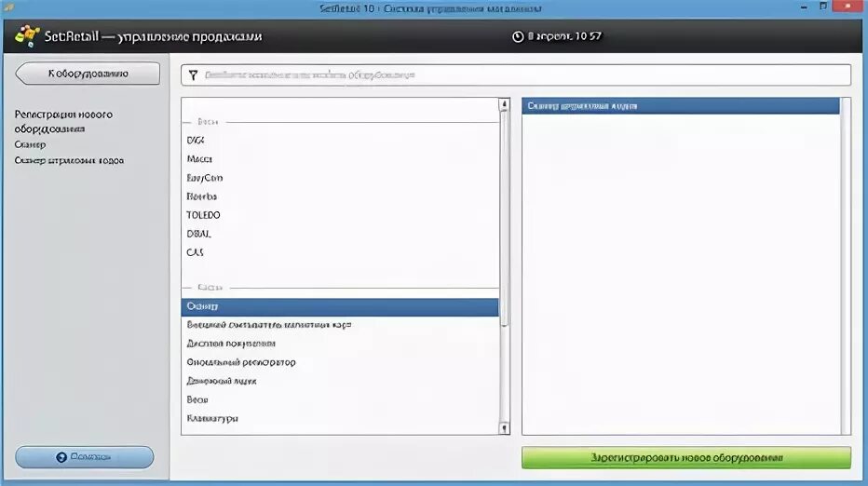Select CAS in the scales list
This screenshot has width=868, height=486.
click(x=340, y=252)
